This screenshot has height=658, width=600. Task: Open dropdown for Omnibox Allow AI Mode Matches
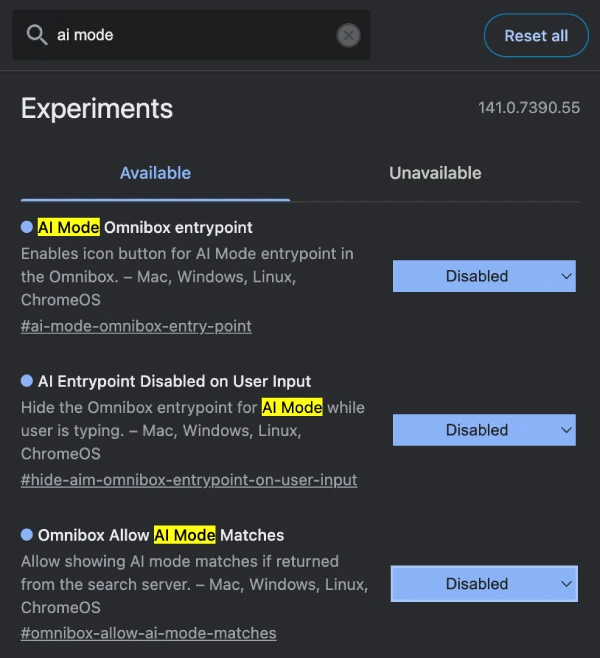click(x=484, y=584)
